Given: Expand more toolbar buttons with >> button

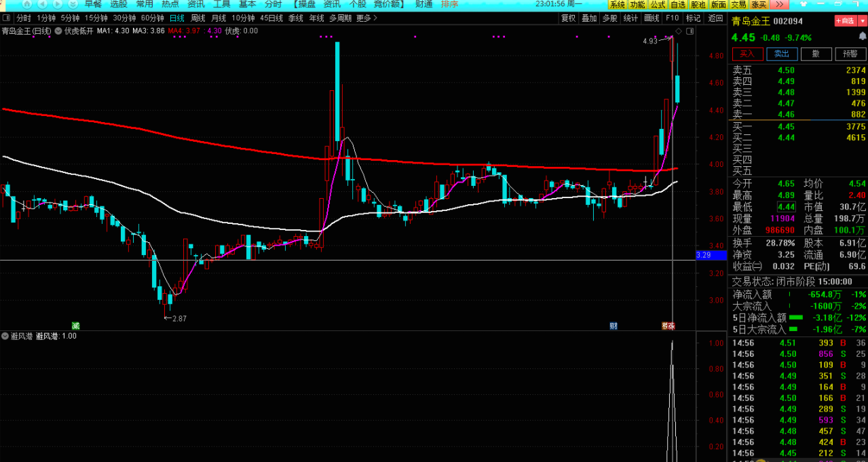Looking at the screenshot, I should (x=779, y=4).
